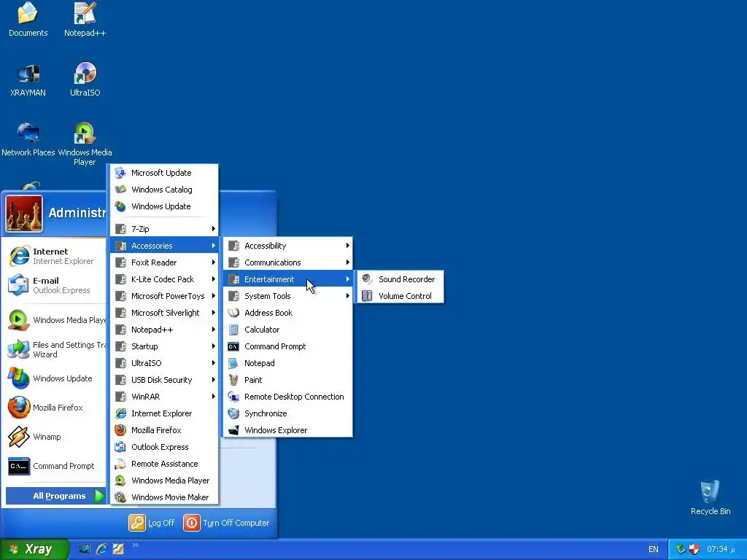Expand the Microsoft PowerToys submenu arrow
Viewport: 747px width, 560px height.
point(214,296)
